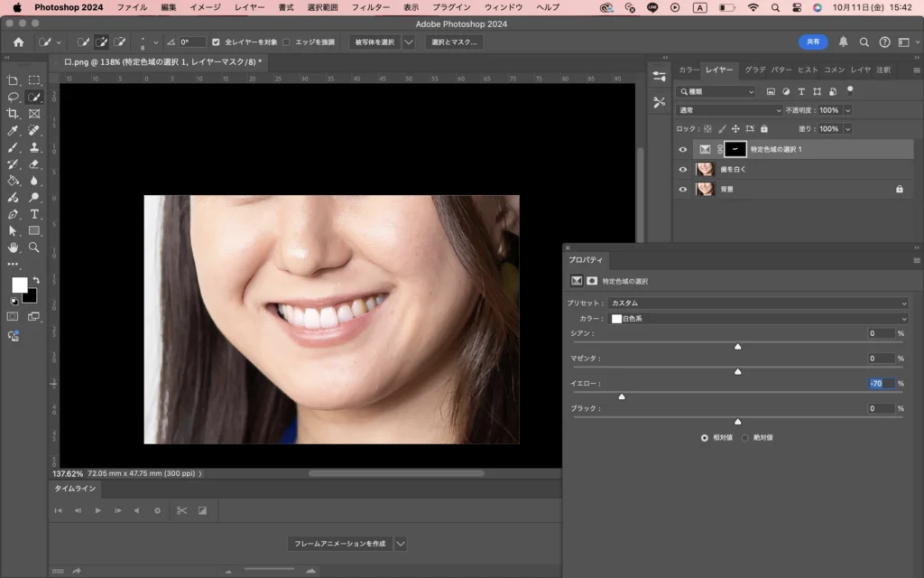Select the Zoom tool in toolbox
Screen dimensions: 924x578
click(34, 247)
